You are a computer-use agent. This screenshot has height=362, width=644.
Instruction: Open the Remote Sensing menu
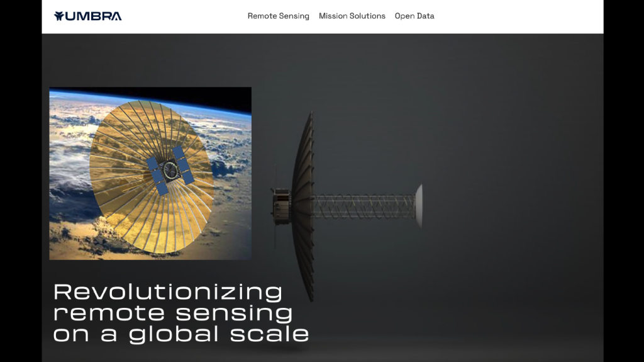[x=278, y=16]
